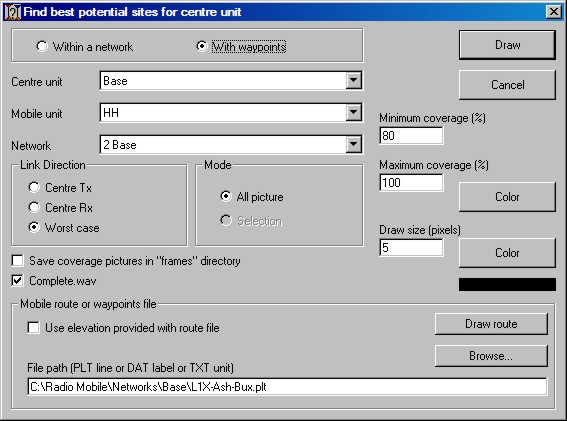This screenshot has height=421, width=567.
Task: Tick Use elevation provided with route file
Action: point(33,328)
